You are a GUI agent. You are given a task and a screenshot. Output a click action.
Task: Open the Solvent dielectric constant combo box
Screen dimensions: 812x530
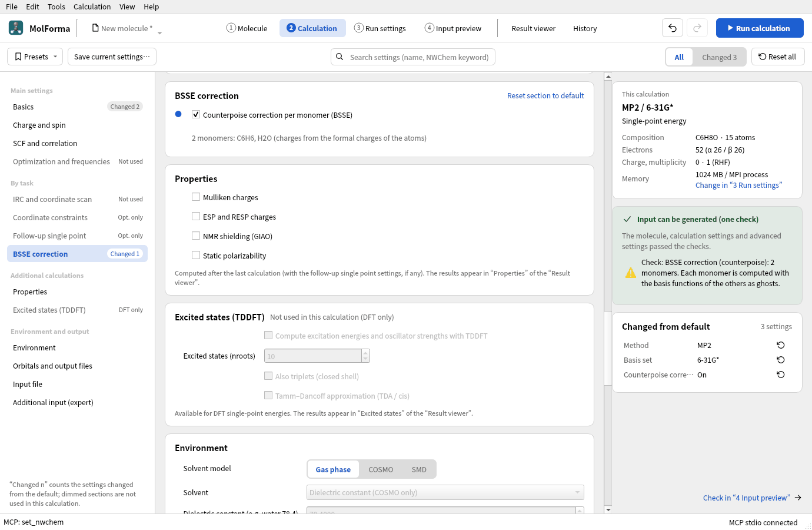pyautogui.click(x=445, y=492)
